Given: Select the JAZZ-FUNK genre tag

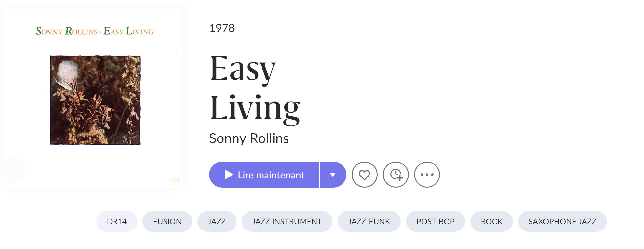Looking at the screenshot, I should pos(369,221).
